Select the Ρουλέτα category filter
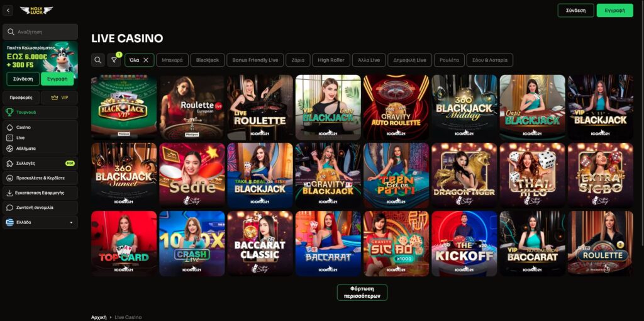Screen dimensions: 644x321 coord(449,60)
